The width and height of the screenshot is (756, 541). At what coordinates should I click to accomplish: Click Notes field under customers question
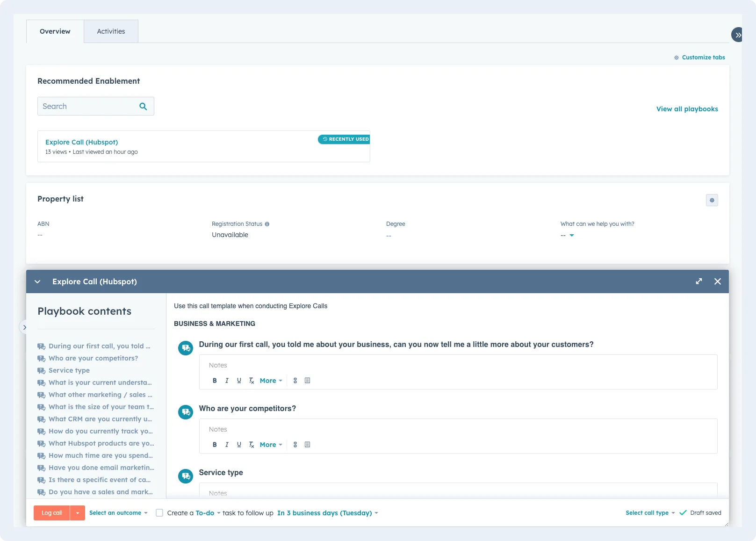pos(458,365)
